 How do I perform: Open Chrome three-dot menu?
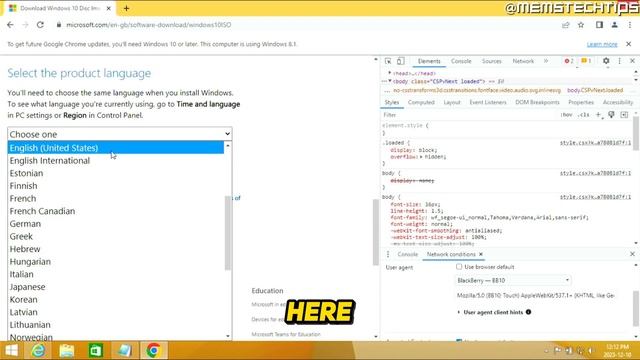630,25
